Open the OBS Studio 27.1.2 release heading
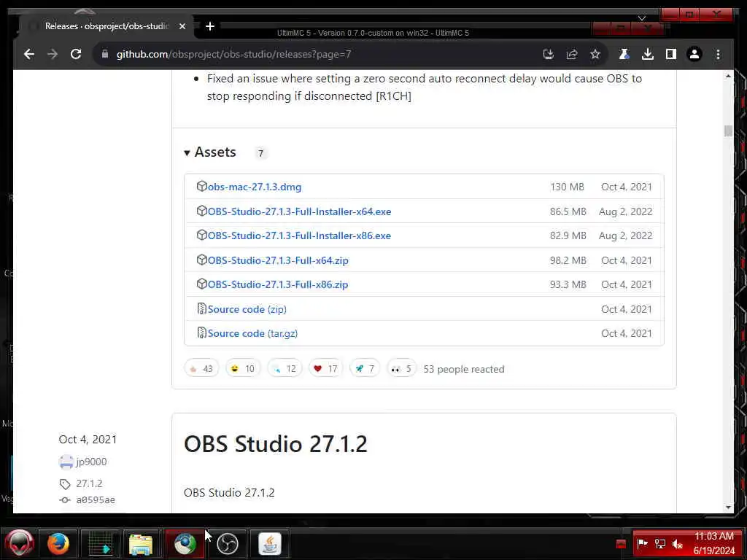Viewport: 747px width, 560px height. click(275, 444)
